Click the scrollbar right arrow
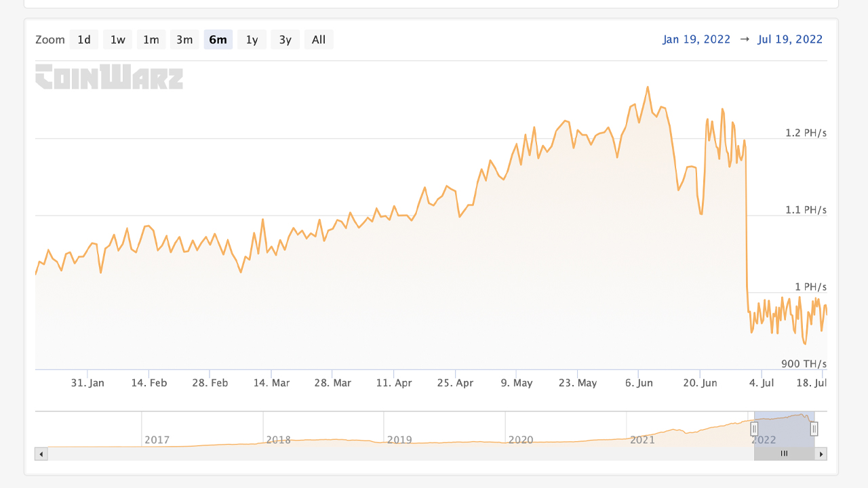 point(821,454)
